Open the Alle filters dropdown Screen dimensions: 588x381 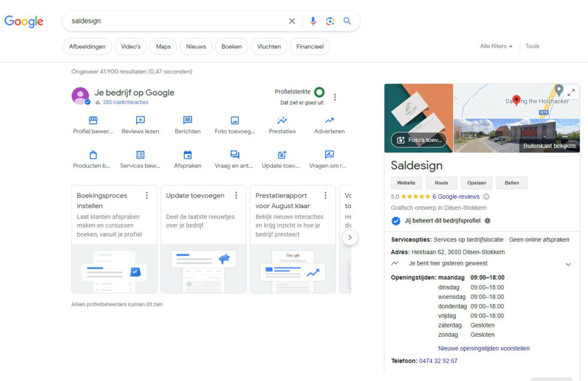(x=496, y=46)
